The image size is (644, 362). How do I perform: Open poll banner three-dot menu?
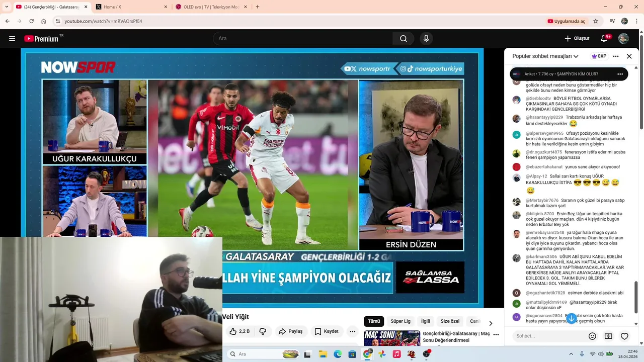[x=620, y=74]
